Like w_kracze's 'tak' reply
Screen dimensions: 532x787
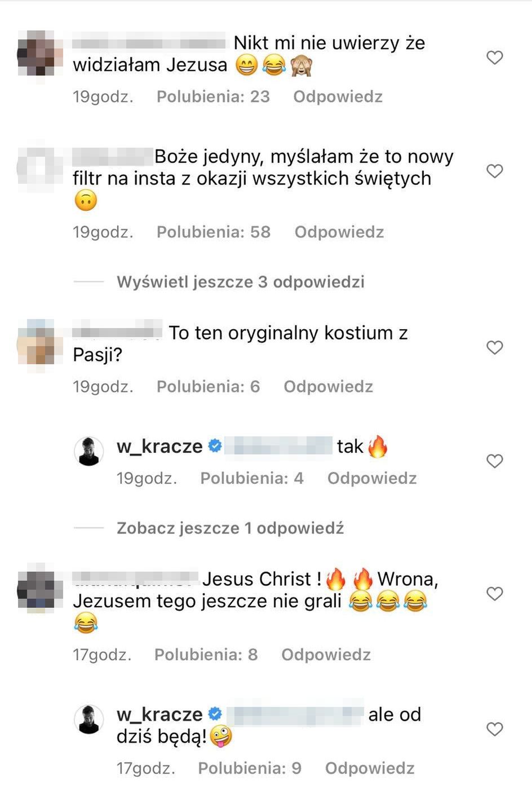tap(494, 461)
